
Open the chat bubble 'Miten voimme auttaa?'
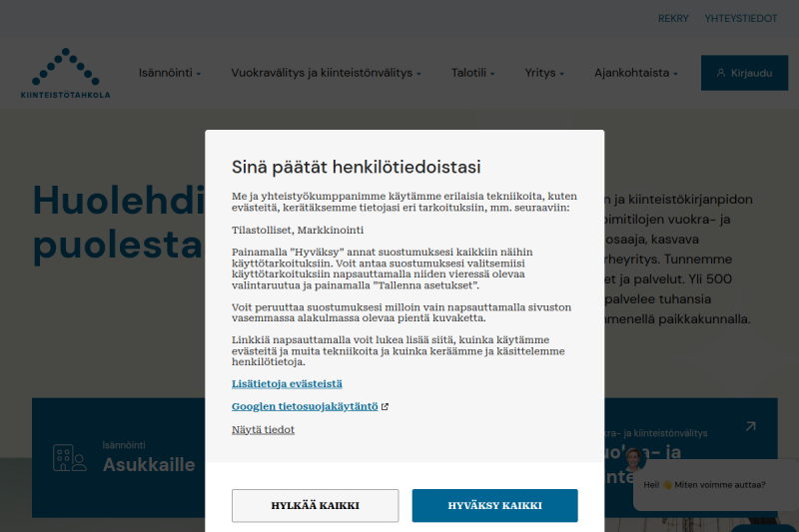click(716, 485)
